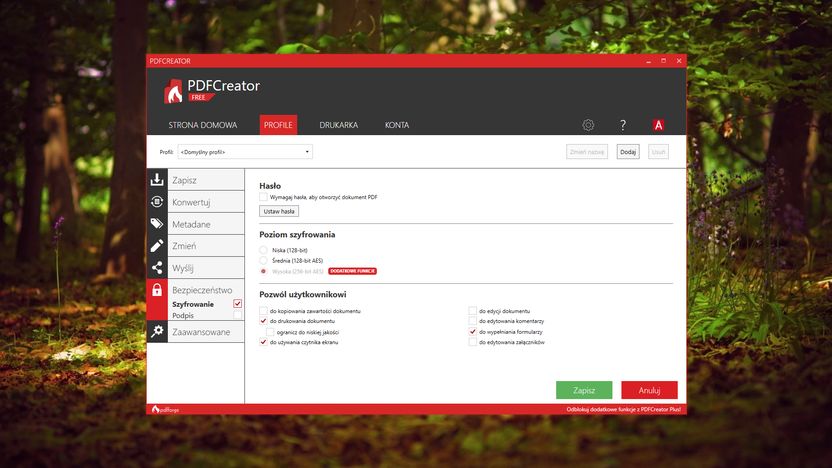The height and width of the screenshot is (468, 832).
Task: Go to the KONTA tab
Action: (397, 125)
